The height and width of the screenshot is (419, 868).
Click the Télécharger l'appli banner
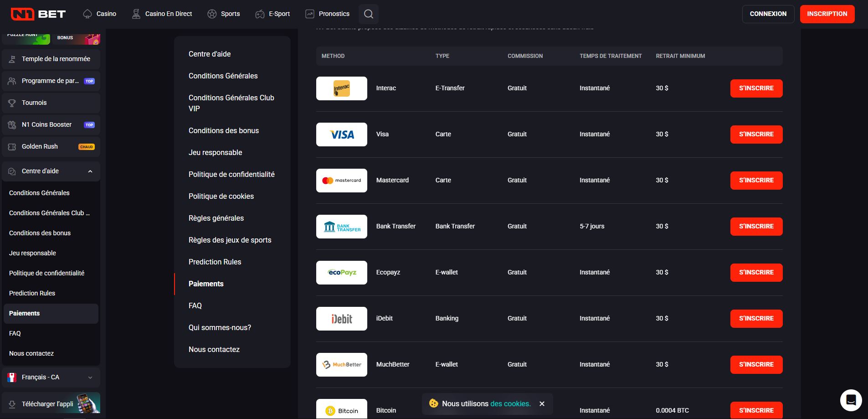tap(51, 403)
